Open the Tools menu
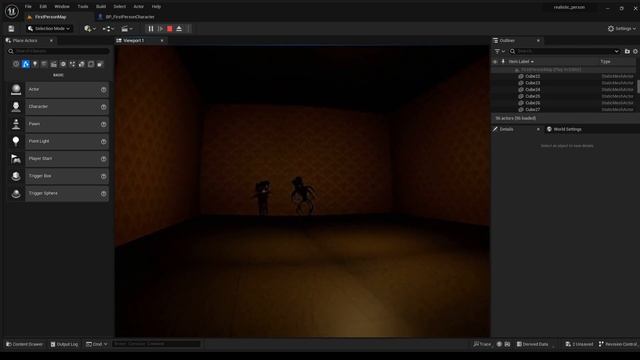640x360 pixels. (83, 7)
